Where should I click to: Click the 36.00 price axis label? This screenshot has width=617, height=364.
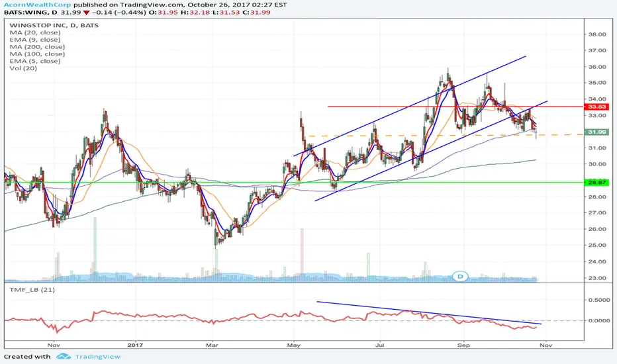(x=596, y=67)
